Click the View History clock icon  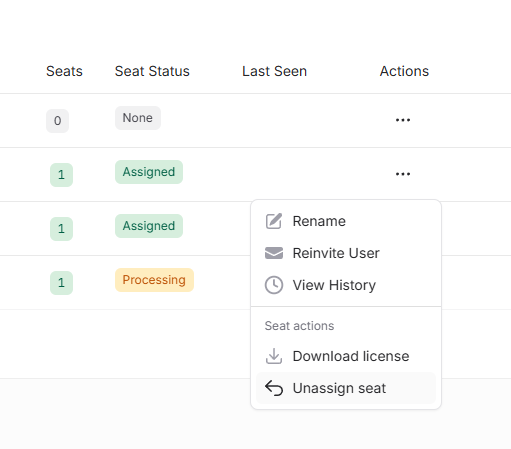274,285
